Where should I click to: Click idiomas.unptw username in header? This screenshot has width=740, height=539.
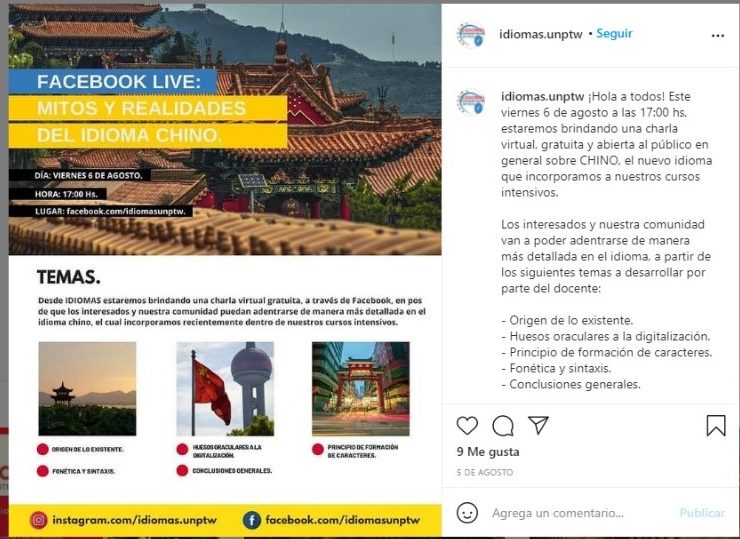coord(541,34)
